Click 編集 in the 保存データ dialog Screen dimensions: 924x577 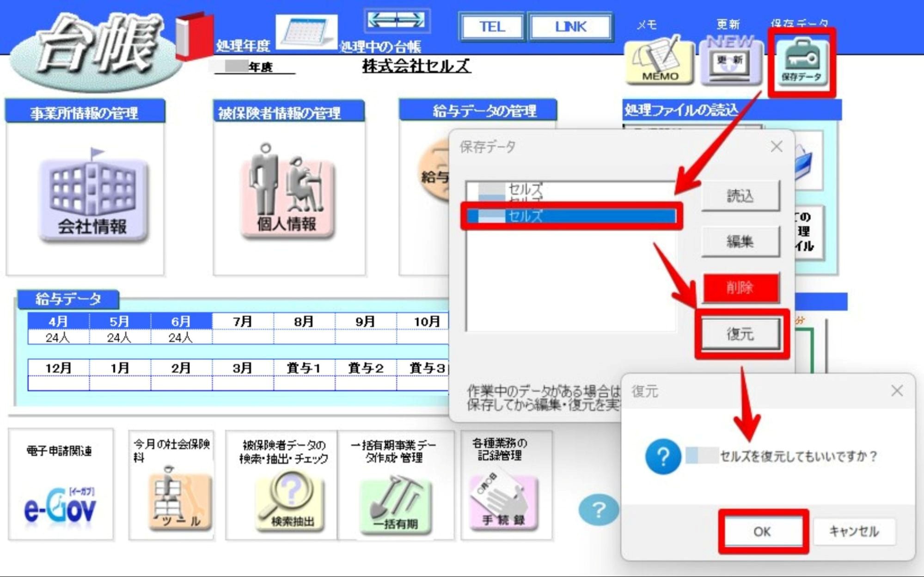tap(740, 241)
